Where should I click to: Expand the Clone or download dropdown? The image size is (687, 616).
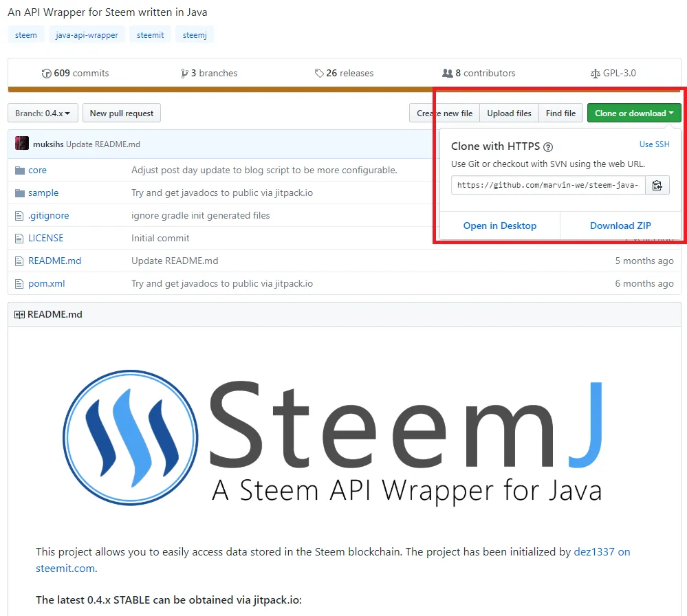[x=633, y=113]
